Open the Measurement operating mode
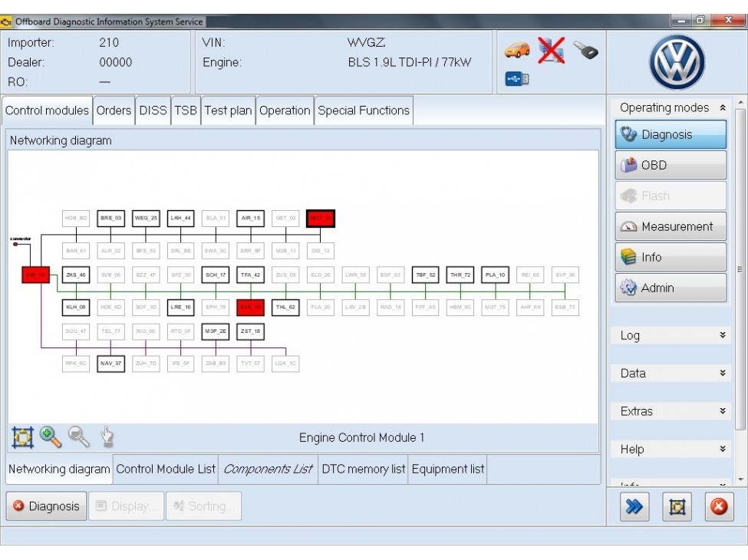The width and height of the screenshot is (748, 560). coord(671,226)
